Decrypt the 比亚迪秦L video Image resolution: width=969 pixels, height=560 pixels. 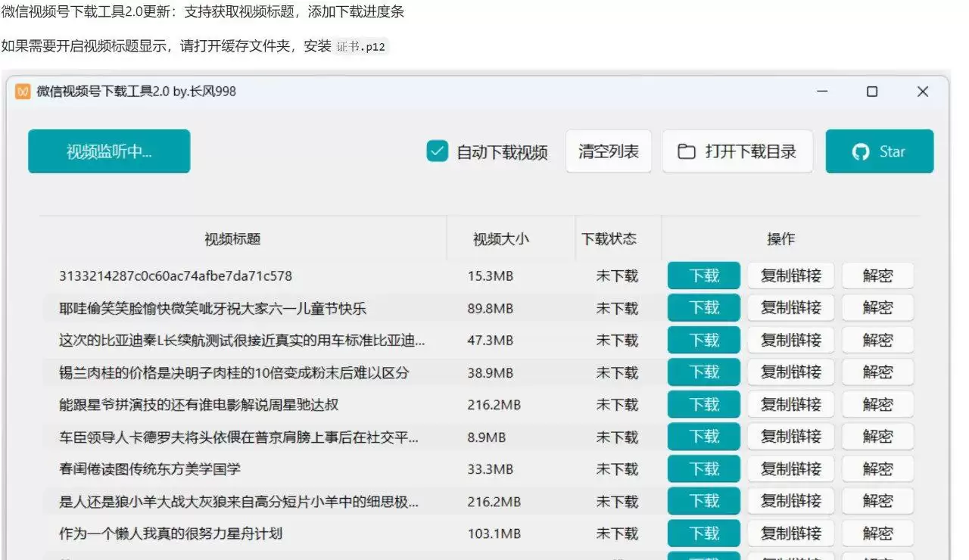tap(877, 340)
